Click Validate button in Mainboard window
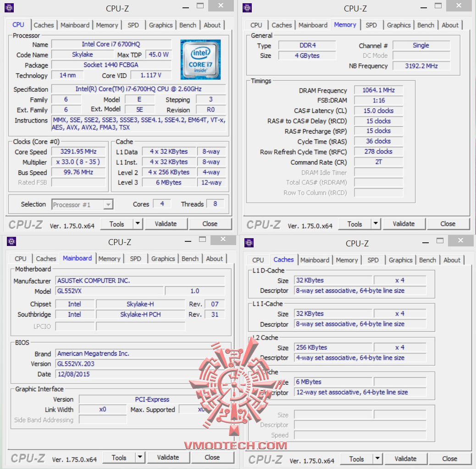The height and width of the screenshot is (469, 476). click(168, 457)
